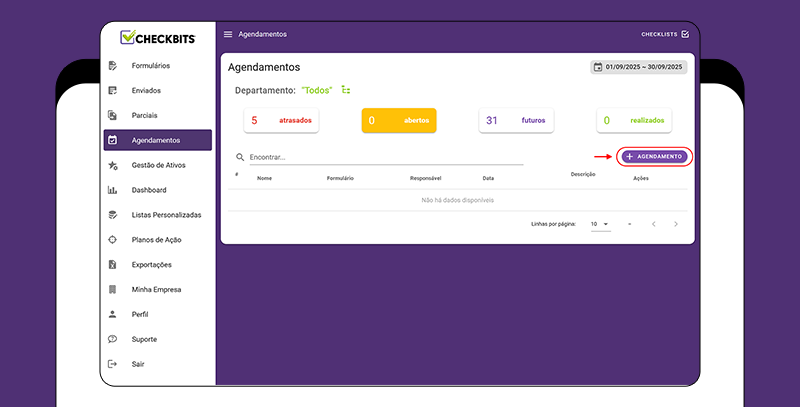Click the calendar icon in date range

[x=598, y=67]
